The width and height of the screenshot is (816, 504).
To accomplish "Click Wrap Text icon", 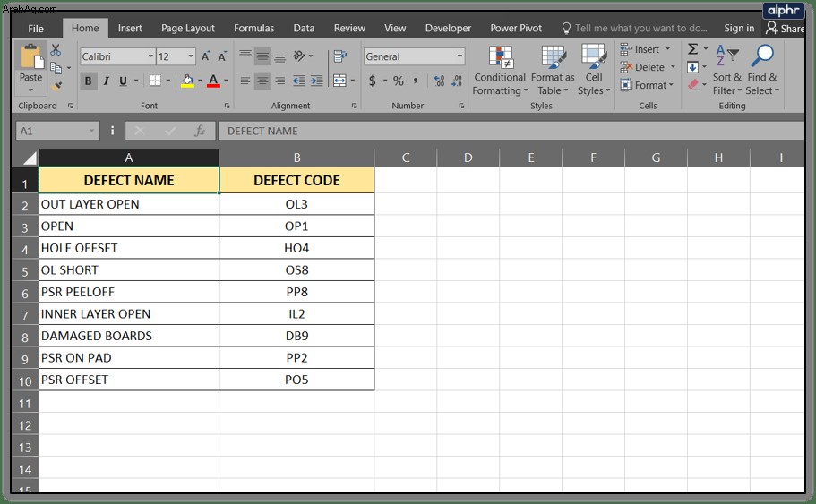I will click(340, 56).
